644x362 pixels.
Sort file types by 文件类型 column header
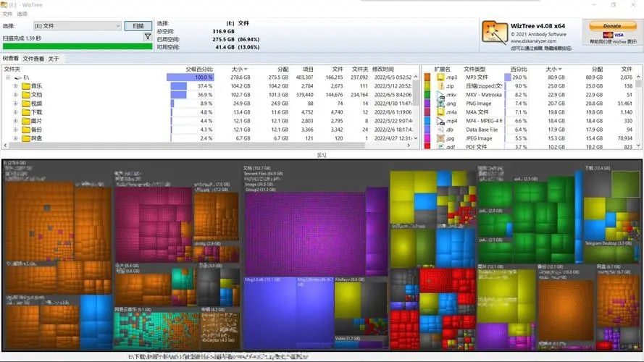(474, 69)
